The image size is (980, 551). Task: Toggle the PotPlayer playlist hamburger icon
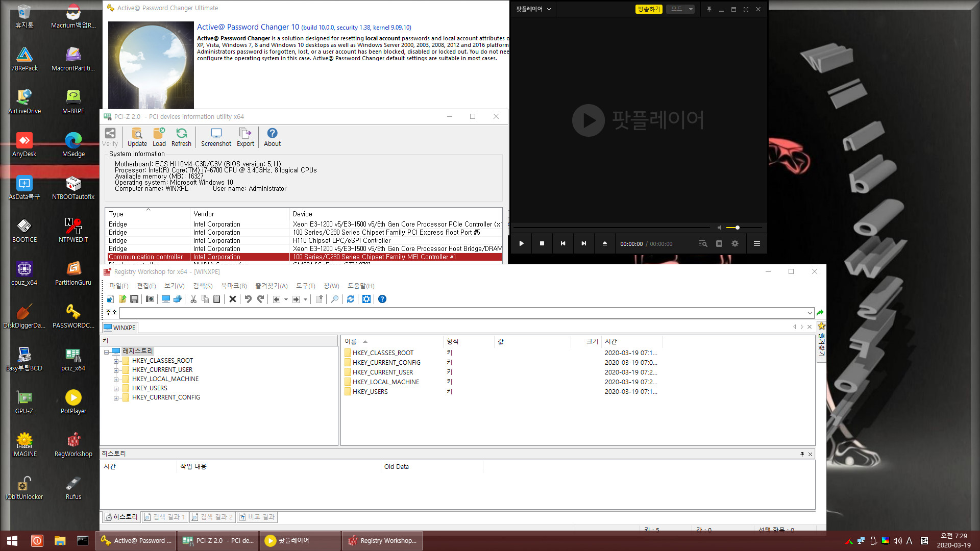click(757, 244)
